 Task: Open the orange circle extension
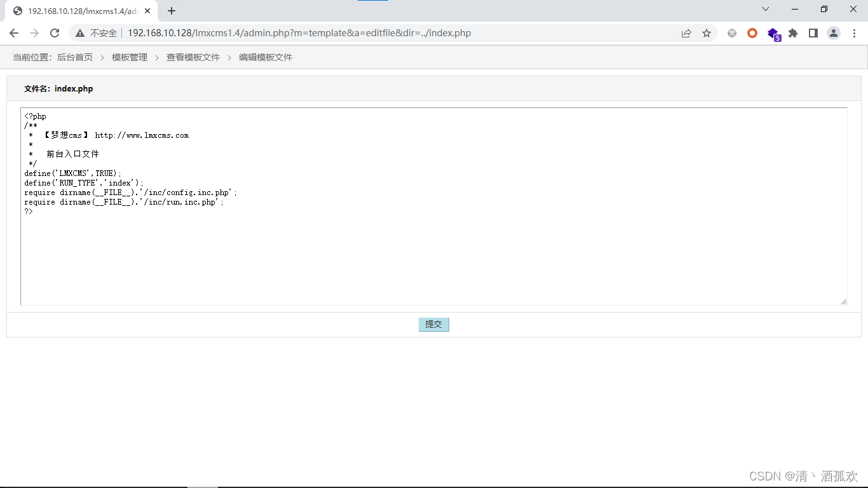(752, 33)
